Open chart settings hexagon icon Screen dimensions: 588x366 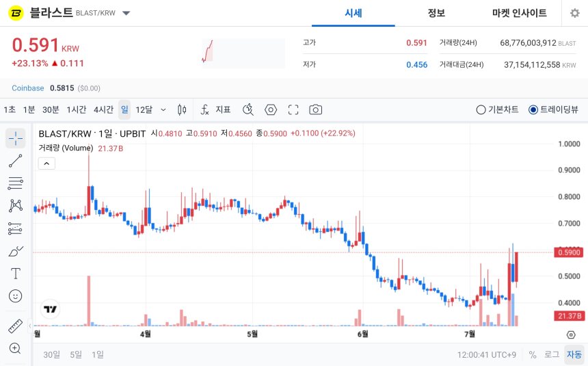[x=271, y=109]
